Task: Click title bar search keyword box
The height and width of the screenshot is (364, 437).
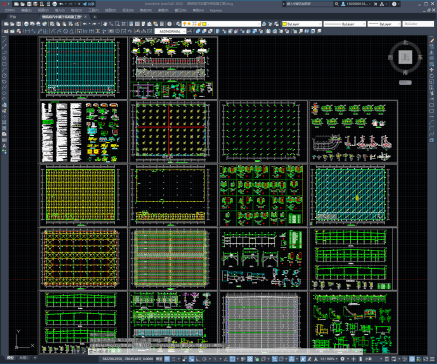Action: point(308,4)
